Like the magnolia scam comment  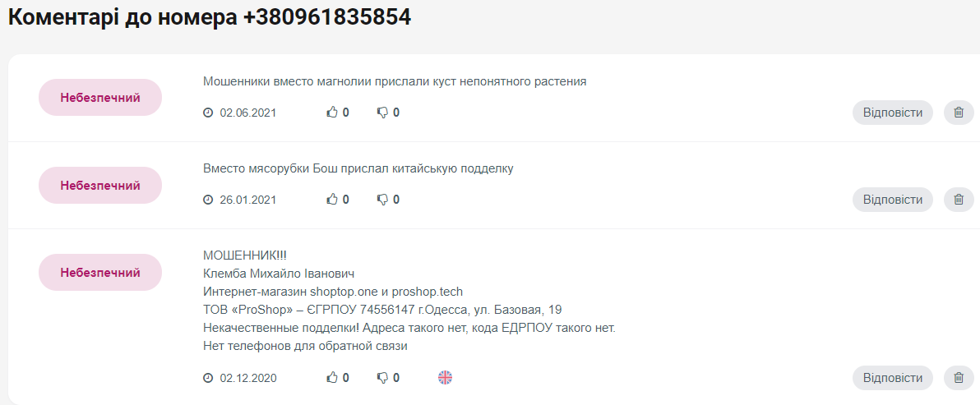point(332,113)
